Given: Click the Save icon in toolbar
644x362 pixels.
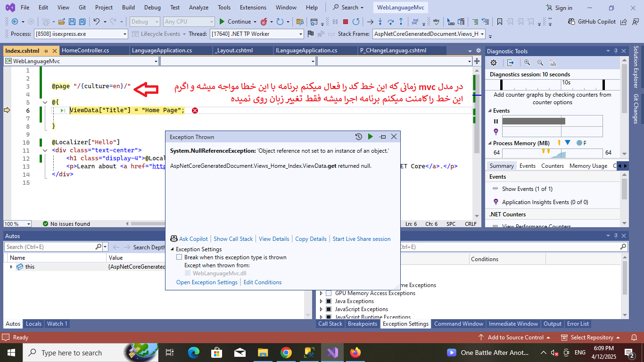Looking at the screenshot, I should click(72, 22).
